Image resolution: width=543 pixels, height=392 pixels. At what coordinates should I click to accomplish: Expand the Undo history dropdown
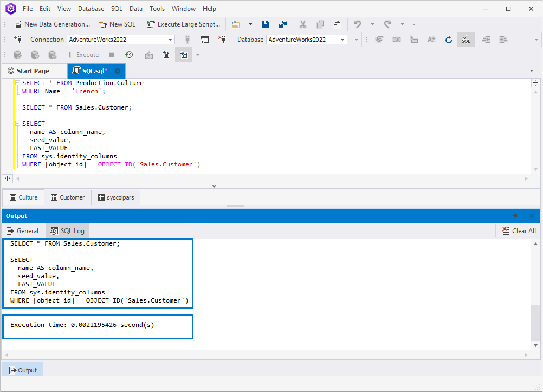pos(372,24)
